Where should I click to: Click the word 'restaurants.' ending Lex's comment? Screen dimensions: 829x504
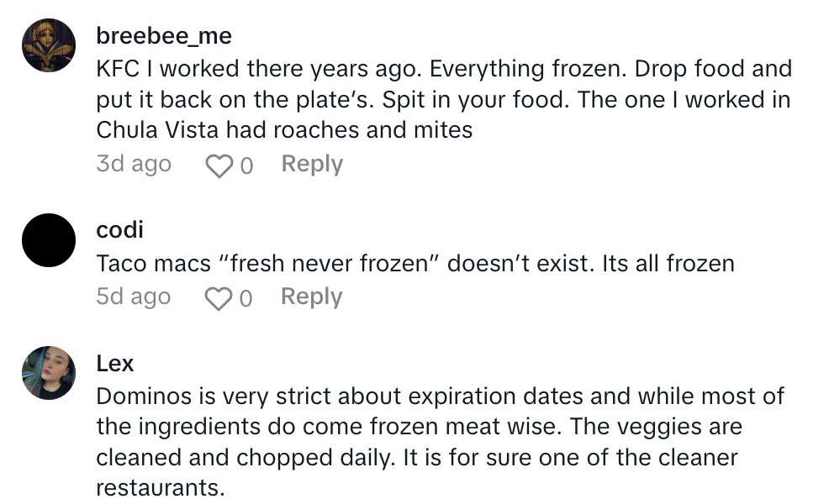tap(161, 487)
